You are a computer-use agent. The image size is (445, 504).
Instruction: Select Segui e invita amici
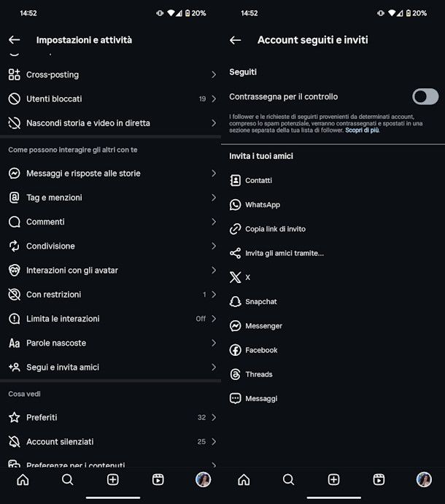63,367
